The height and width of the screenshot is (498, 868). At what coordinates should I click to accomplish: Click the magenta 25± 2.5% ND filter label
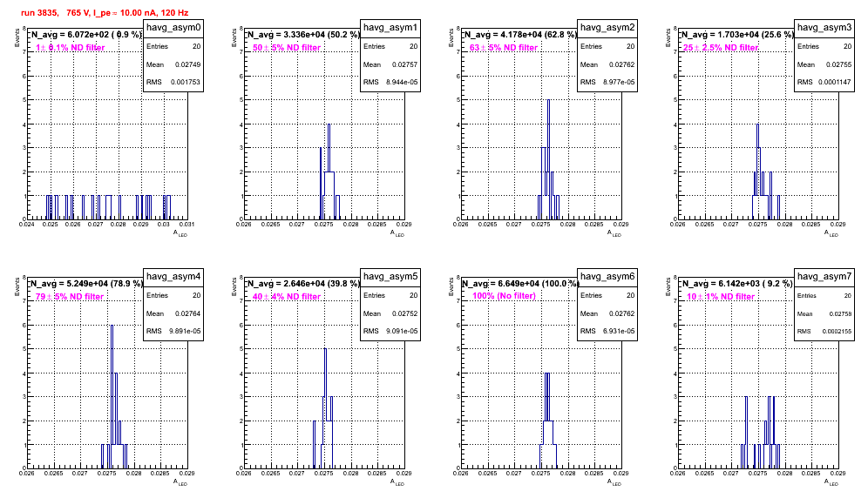[721, 48]
